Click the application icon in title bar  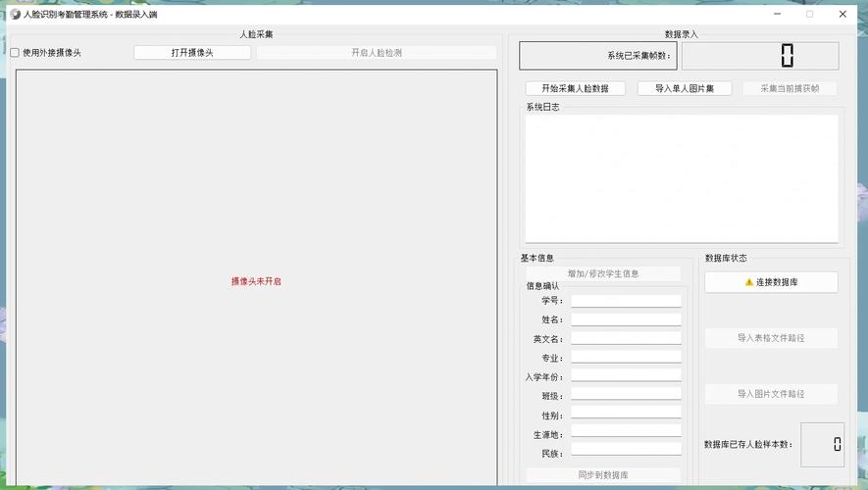[15, 14]
